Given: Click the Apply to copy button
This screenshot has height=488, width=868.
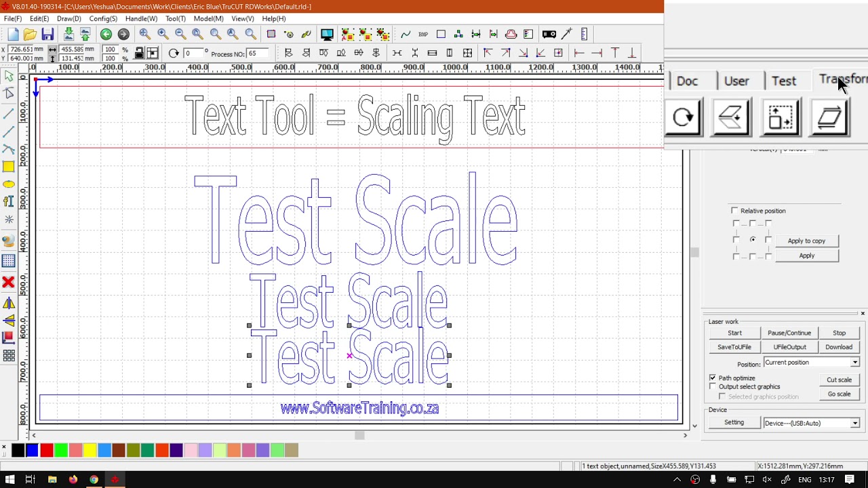Looking at the screenshot, I should click(806, 241).
